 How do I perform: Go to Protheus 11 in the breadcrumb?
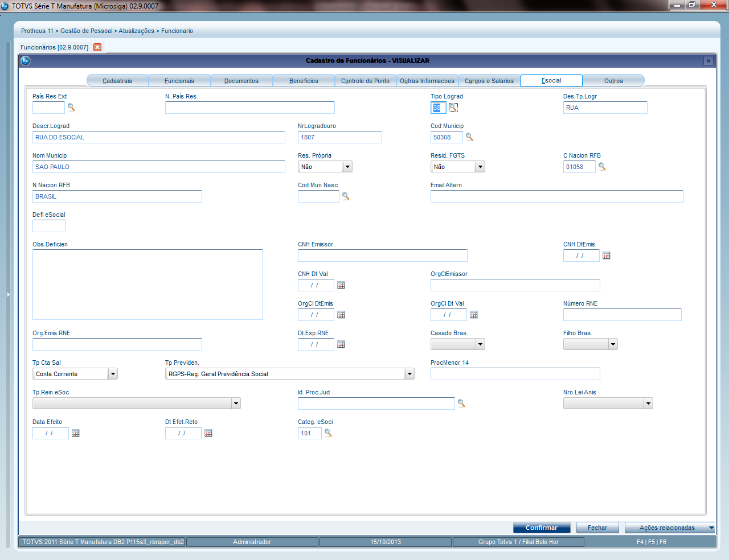coord(37,31)
